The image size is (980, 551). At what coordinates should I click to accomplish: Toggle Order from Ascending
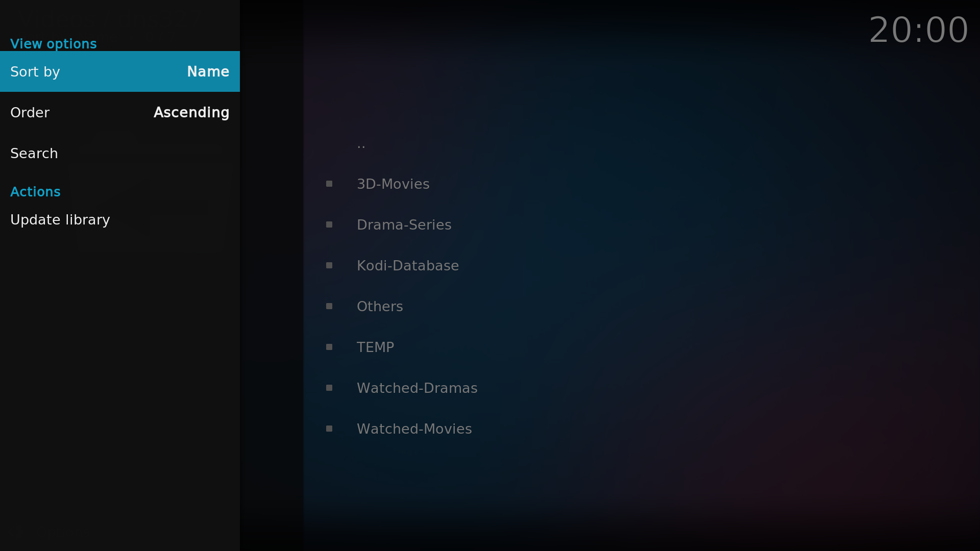pos(120,112)
